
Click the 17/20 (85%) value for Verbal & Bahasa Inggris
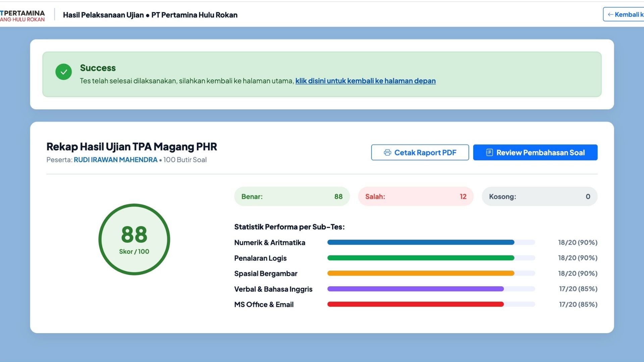tap(578, 289)
